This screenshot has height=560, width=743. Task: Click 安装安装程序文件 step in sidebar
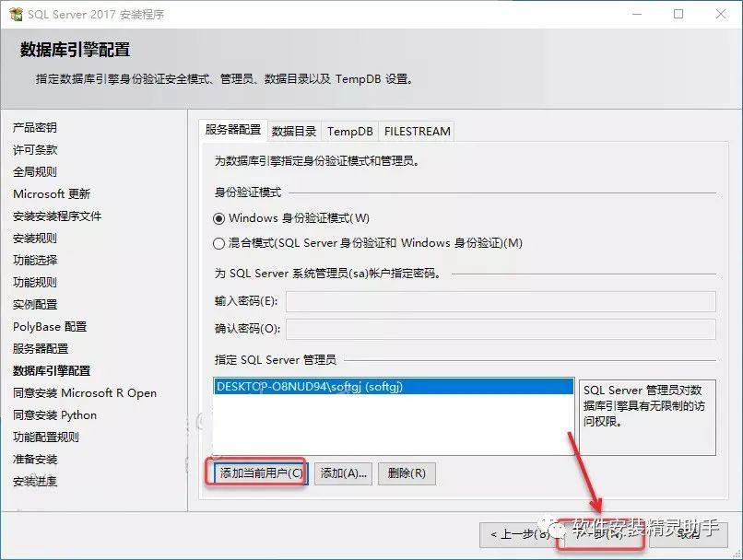tap(57, 216)
